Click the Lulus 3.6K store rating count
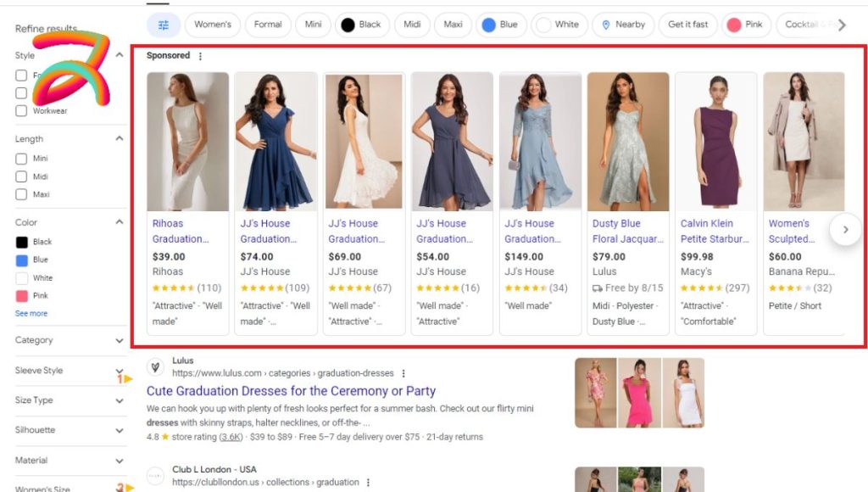 [x=231, y=437]
